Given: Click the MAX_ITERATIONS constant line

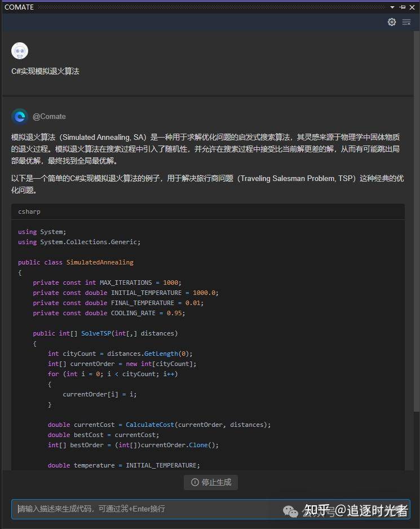Looking at the screenshot, I should tap(107, 283).
